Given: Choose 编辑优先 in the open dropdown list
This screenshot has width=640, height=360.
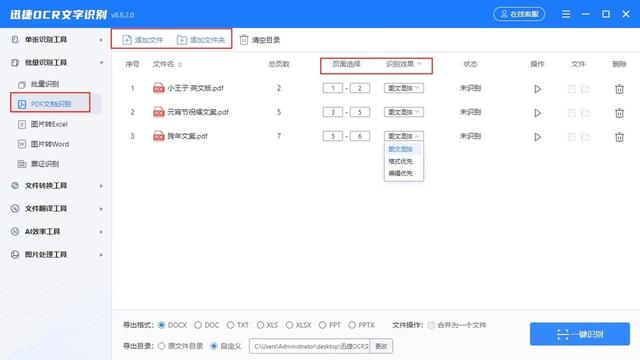Looking at the screenshot, I should click(404, 173).
